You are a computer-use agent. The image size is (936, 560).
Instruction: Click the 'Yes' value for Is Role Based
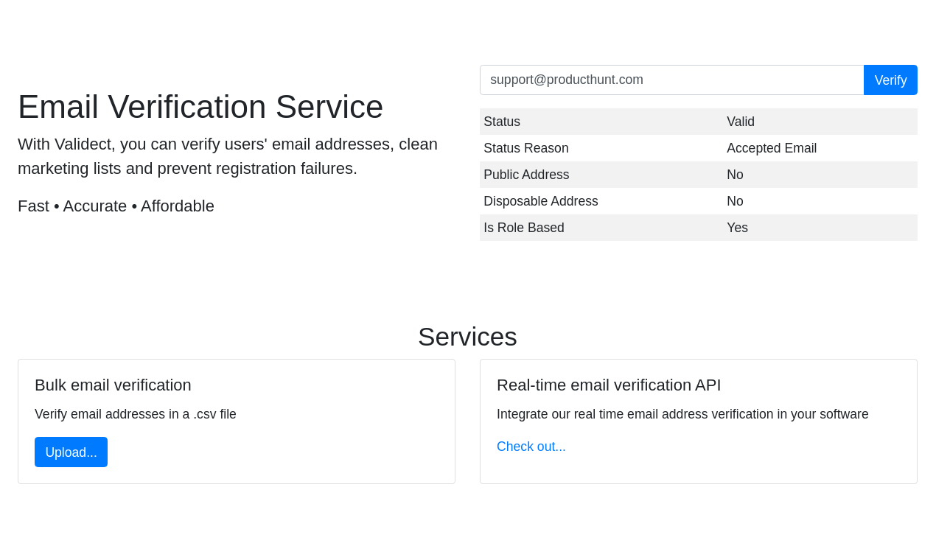coord(737,228)
